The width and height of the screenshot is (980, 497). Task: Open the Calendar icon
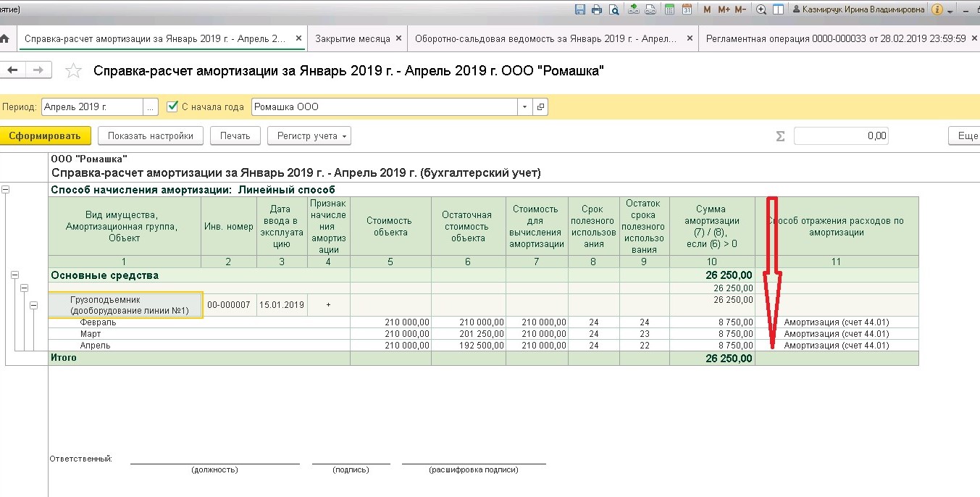tap(687, 9)
